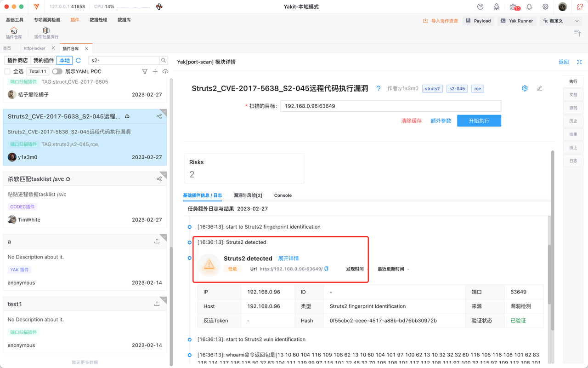
Task: Click 返回 to go back
Action: pos(564,62)
